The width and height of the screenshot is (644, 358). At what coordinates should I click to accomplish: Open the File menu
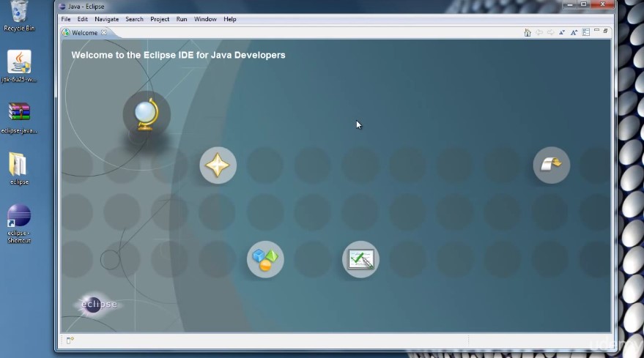(66, 19)
